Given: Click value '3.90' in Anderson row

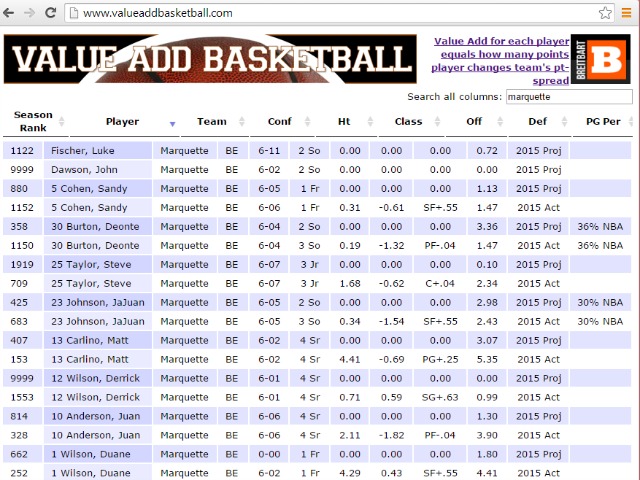Looking at the screenshot, I should click(x=487, y=435).
